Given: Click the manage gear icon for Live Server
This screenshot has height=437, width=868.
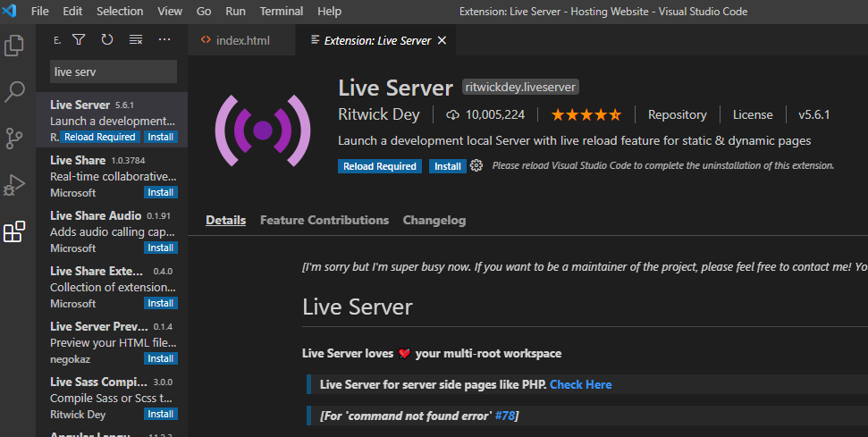Looking at the screenshot, I should coord(476,165).
